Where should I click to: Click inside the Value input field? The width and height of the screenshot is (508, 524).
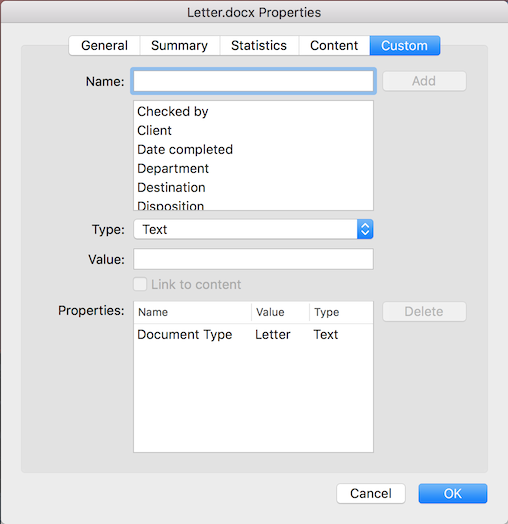tap(253, 259)
